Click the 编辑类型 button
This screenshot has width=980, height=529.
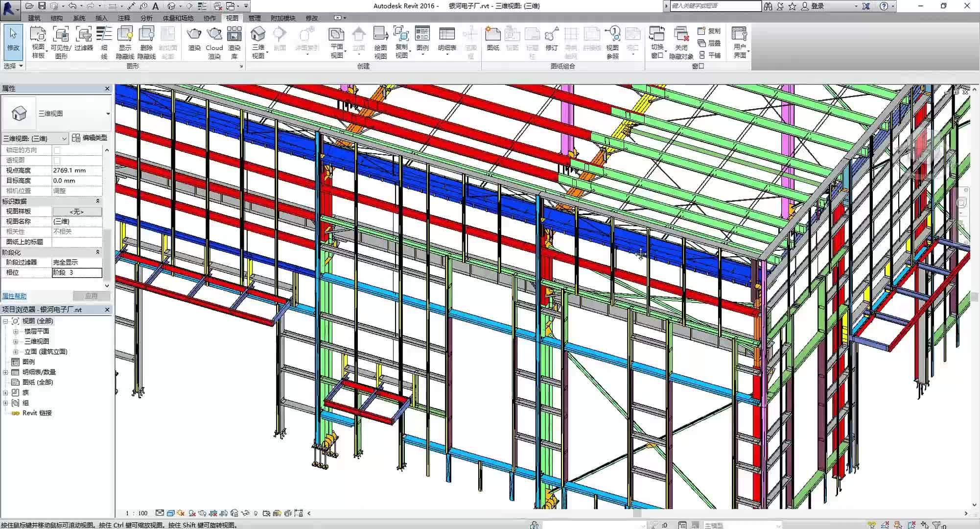(x=90, y=138)
